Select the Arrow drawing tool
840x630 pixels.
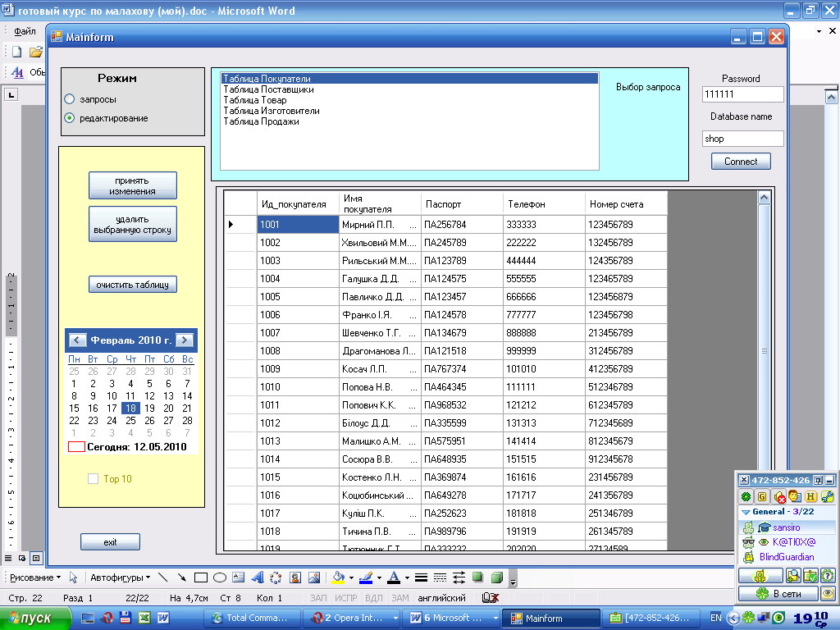(x=182, y=577)
